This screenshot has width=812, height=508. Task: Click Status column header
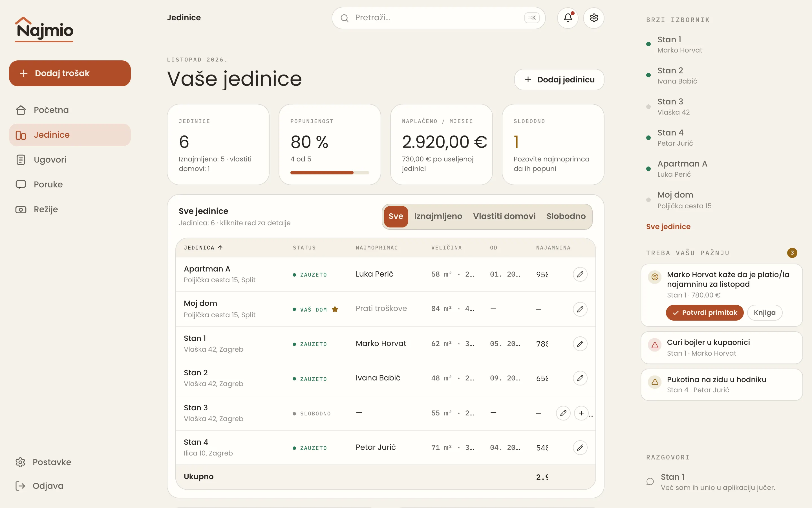click(x=304, y=248)
